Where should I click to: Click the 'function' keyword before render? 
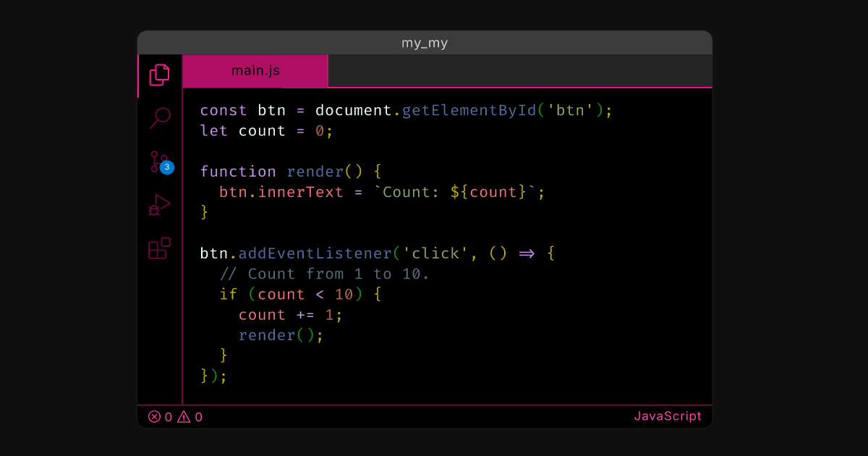pyautogui.click(x=238, y=172)
